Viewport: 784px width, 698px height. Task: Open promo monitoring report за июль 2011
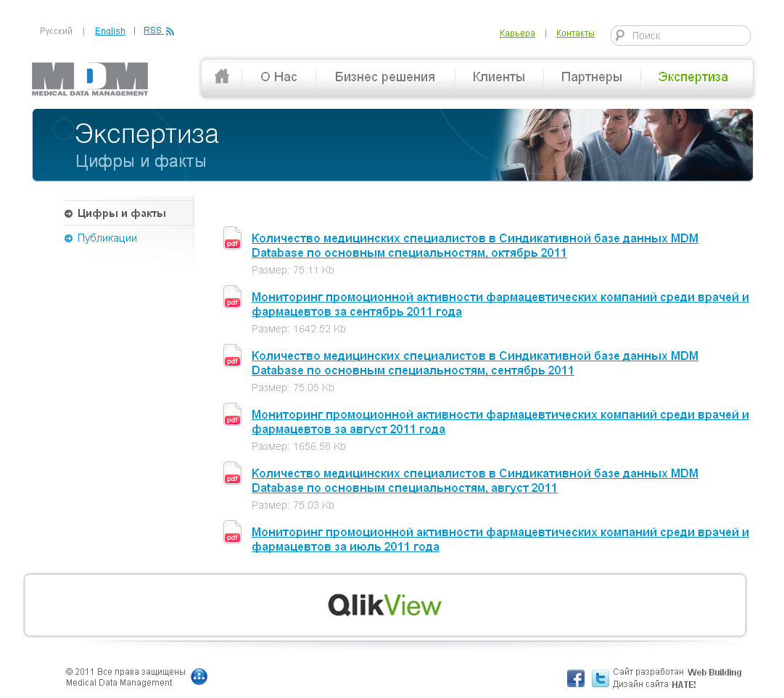500,539
